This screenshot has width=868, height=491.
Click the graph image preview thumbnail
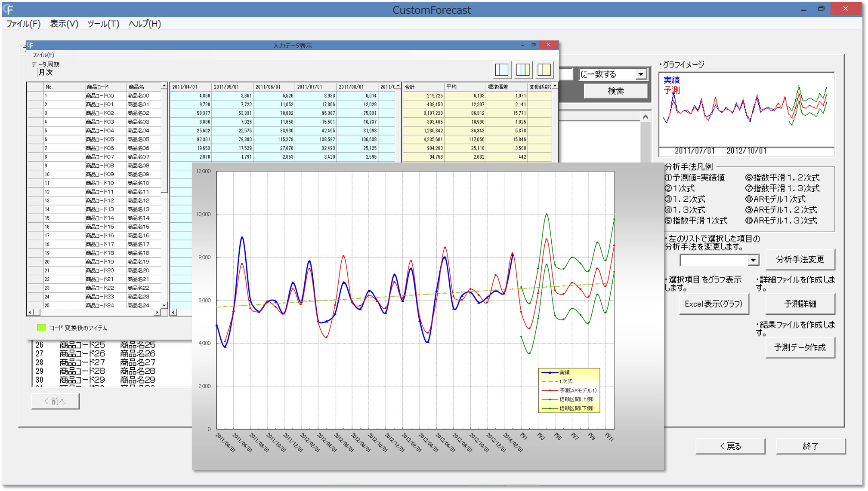746,114
